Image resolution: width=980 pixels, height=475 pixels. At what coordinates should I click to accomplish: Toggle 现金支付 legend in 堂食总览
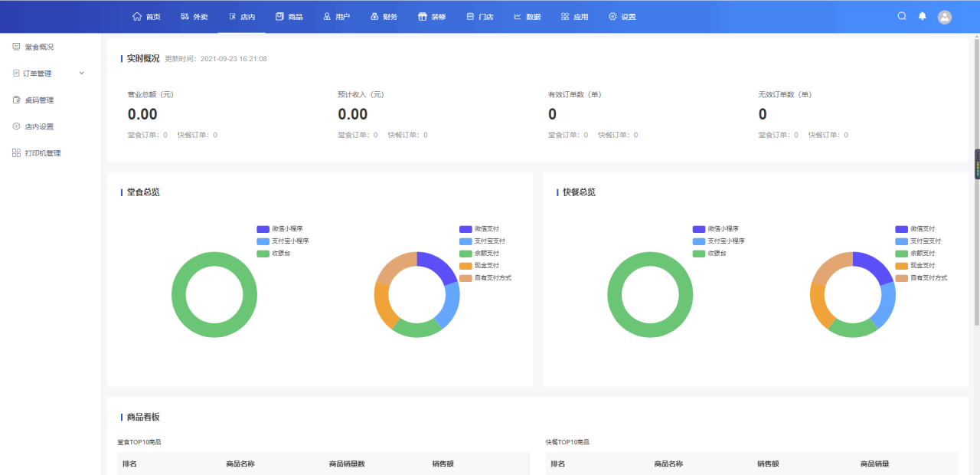(x=465, y=266)
